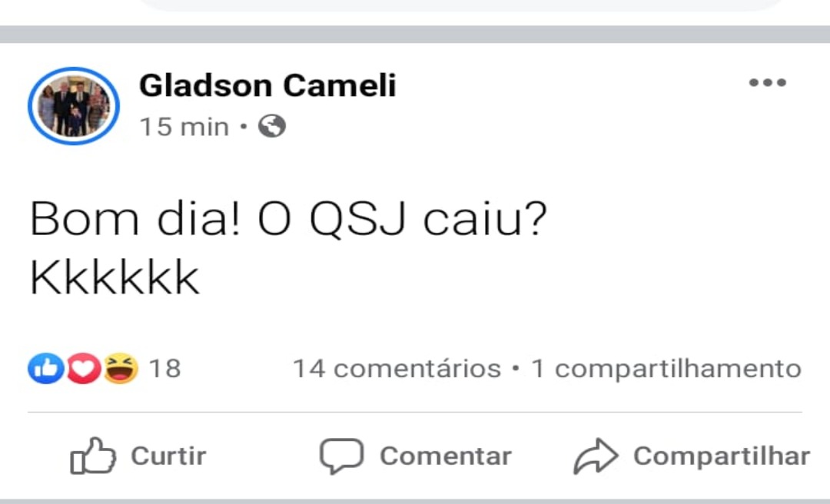Show who reacted via the 18 count
Image resolution: width=830 pixels, height=504 pixels.
pos(164,370)
